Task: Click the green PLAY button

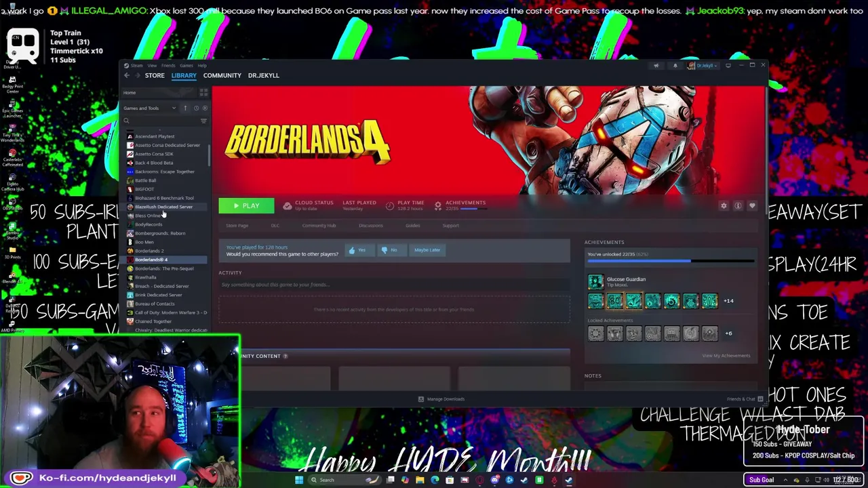Action: [246, 205]
